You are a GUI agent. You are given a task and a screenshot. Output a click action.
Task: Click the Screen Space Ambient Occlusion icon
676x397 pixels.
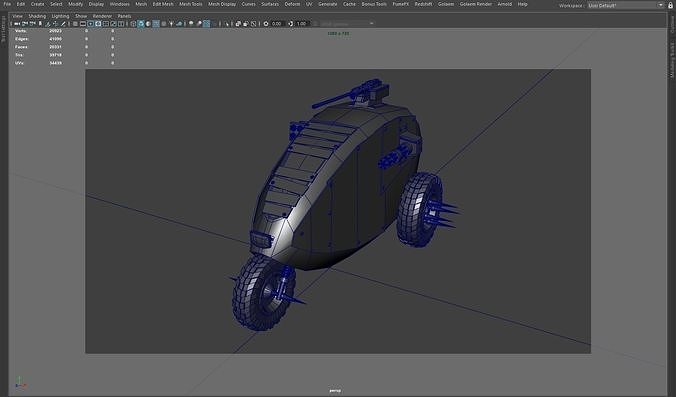click(191, 24)
